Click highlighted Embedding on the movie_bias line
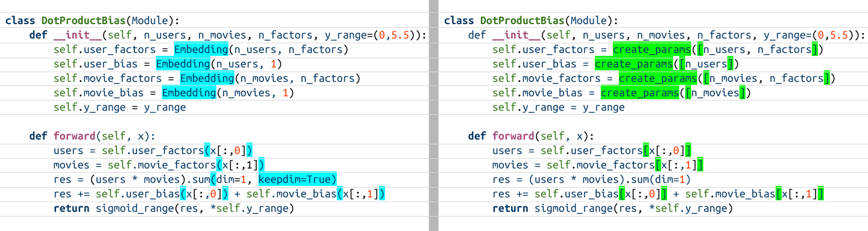 pyautogui.click(x=189, y=93)
